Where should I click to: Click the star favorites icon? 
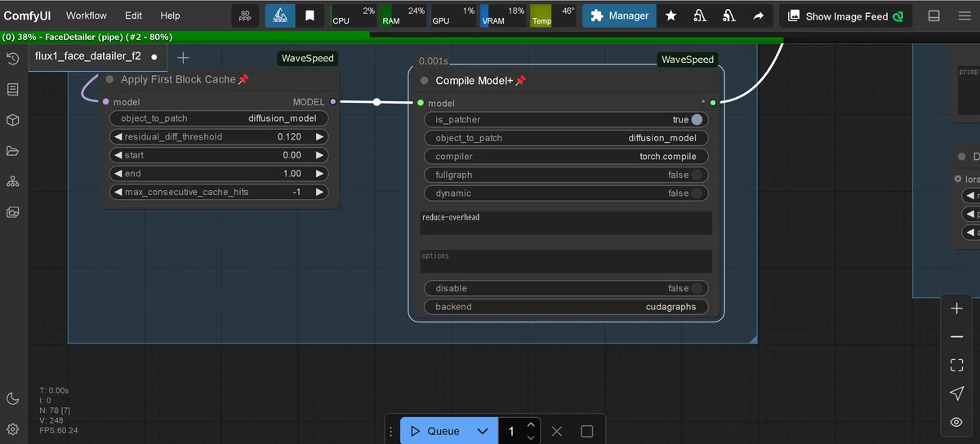(x=670, y=16)
